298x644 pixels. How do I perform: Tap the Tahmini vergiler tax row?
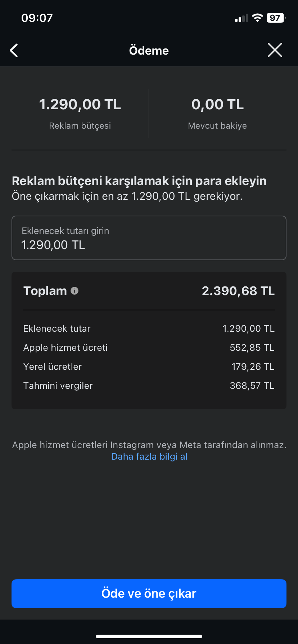click(x=149, y=386)
